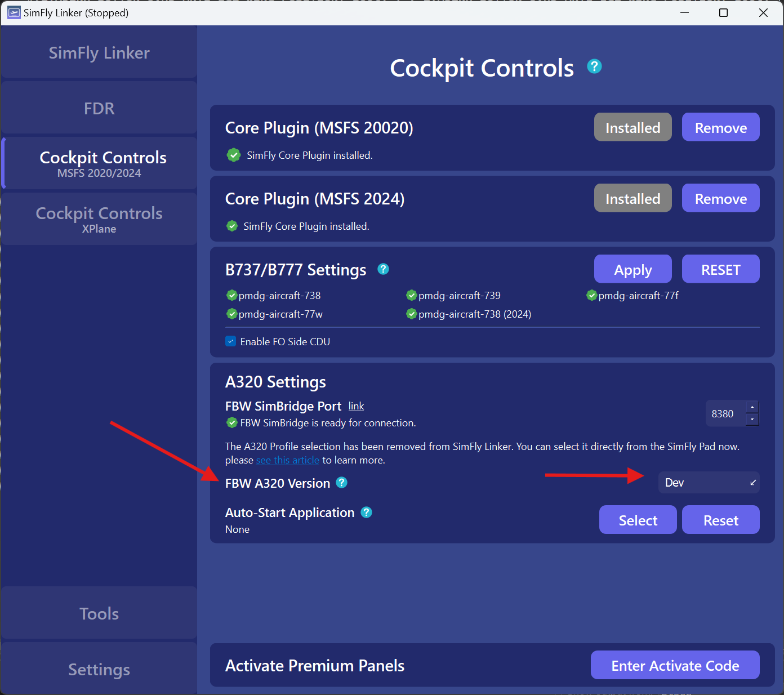This screenshot has width=784, height=695.
Task: Click the help icon beside Cockpit Controls title
Action: coord(594,66)
